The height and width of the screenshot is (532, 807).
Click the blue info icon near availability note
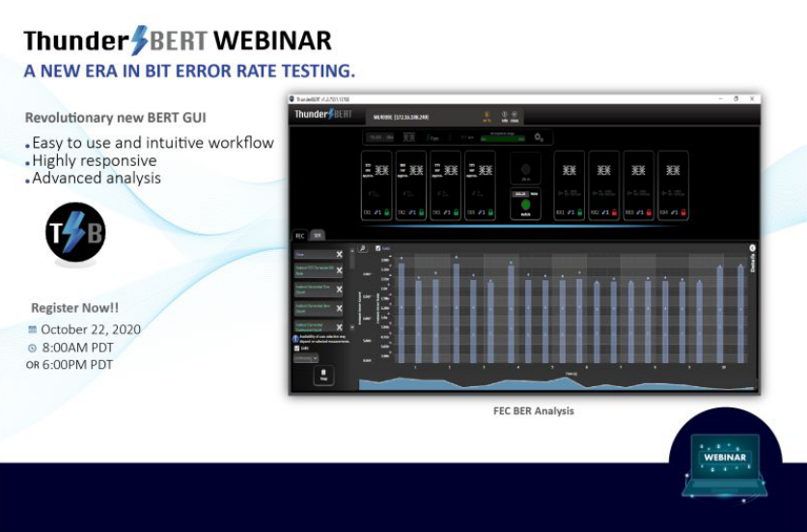point(295,338)
